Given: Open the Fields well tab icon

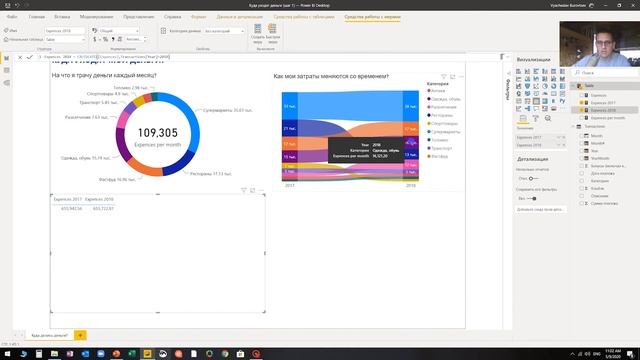Looking at the screenshot, I should click(523, 118).
